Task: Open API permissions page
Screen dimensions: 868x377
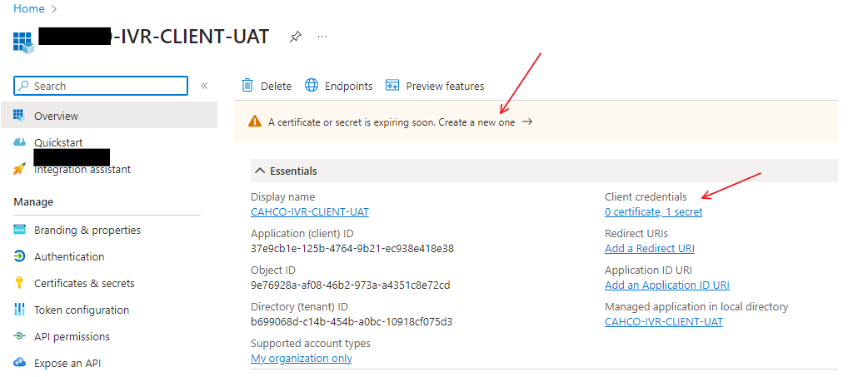Action: pyautogui.click(x=72, y=336)
